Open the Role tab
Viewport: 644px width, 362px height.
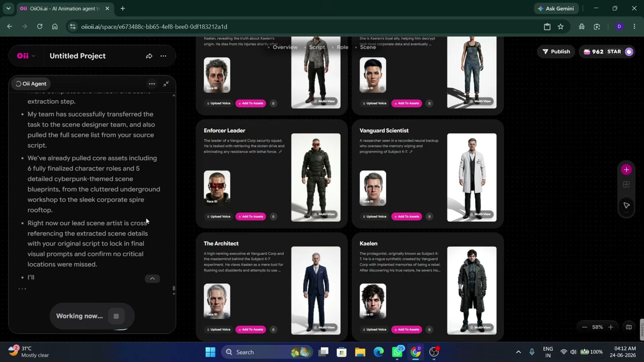coord(342,47)
